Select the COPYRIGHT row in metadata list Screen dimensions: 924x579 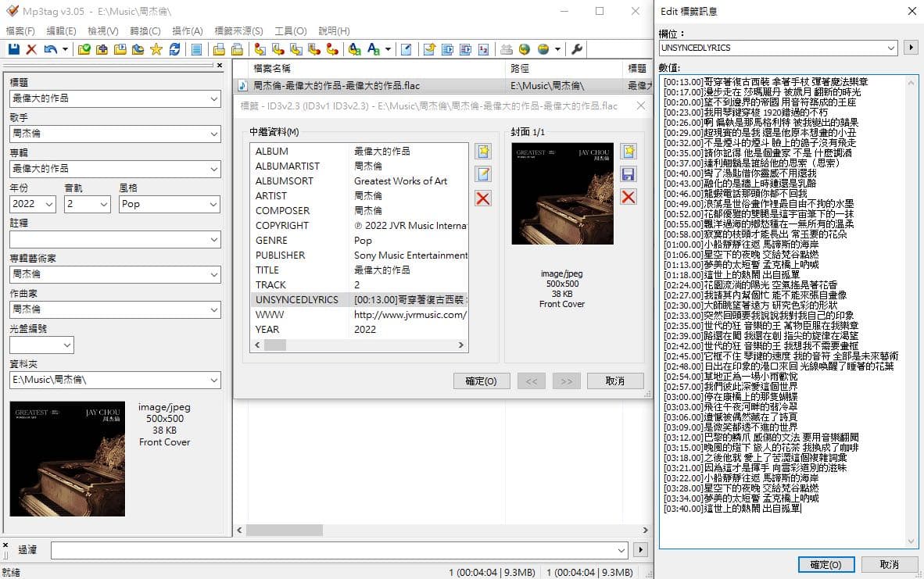click(282, 225)
